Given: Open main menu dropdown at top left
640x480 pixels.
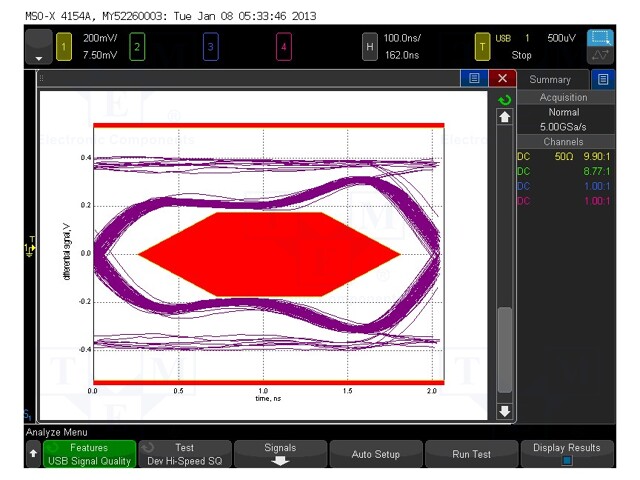Looking at the screenshot, I should tap(39, 47).
